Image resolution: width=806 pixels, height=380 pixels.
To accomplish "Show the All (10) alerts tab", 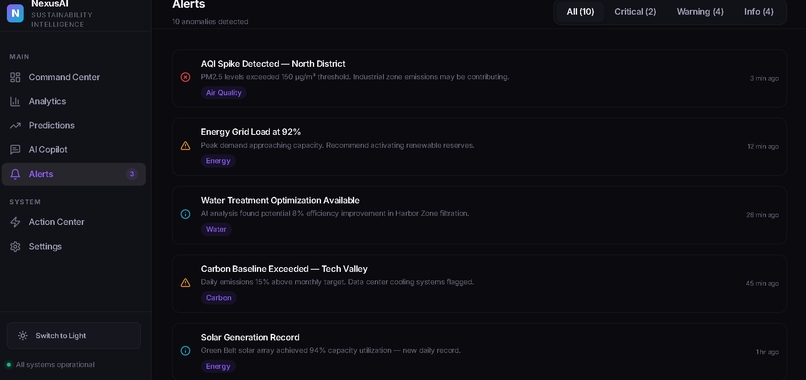I will click(x=580, y=12).
